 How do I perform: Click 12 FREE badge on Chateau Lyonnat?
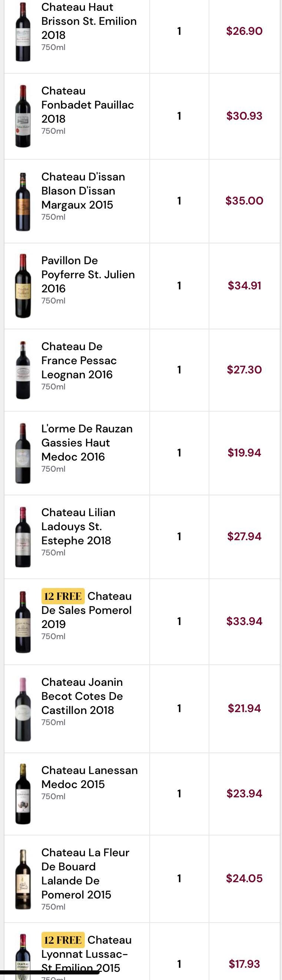[63, 940]
